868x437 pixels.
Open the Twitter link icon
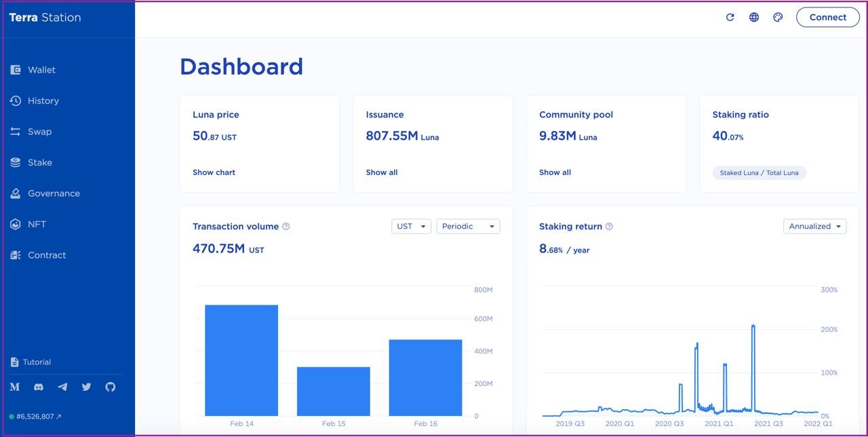click(x=86, y=387)
